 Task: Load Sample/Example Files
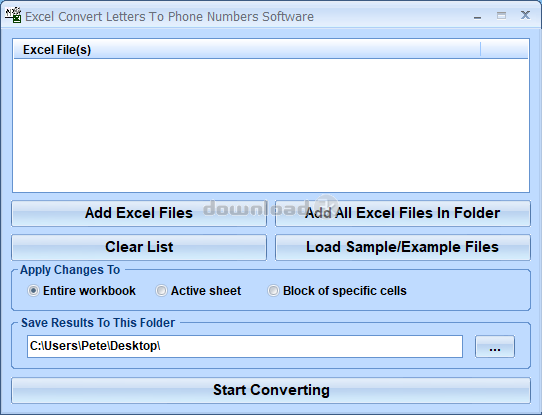(403, 247)
